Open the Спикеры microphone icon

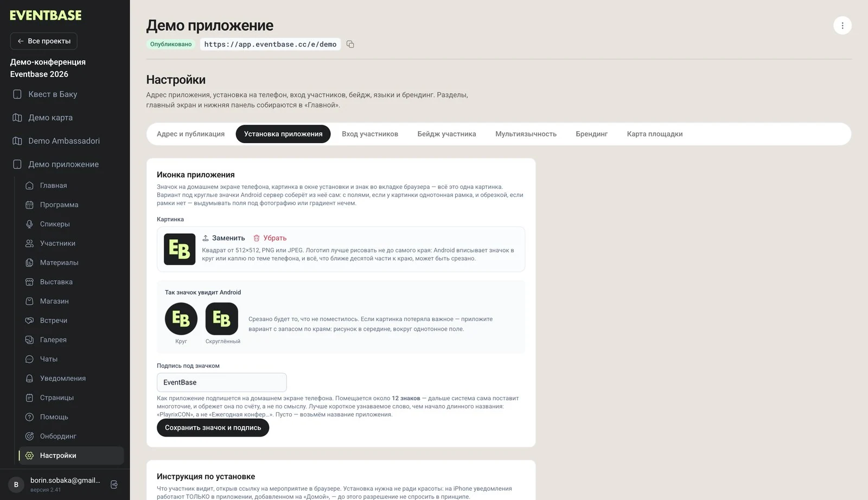[30, 224]
